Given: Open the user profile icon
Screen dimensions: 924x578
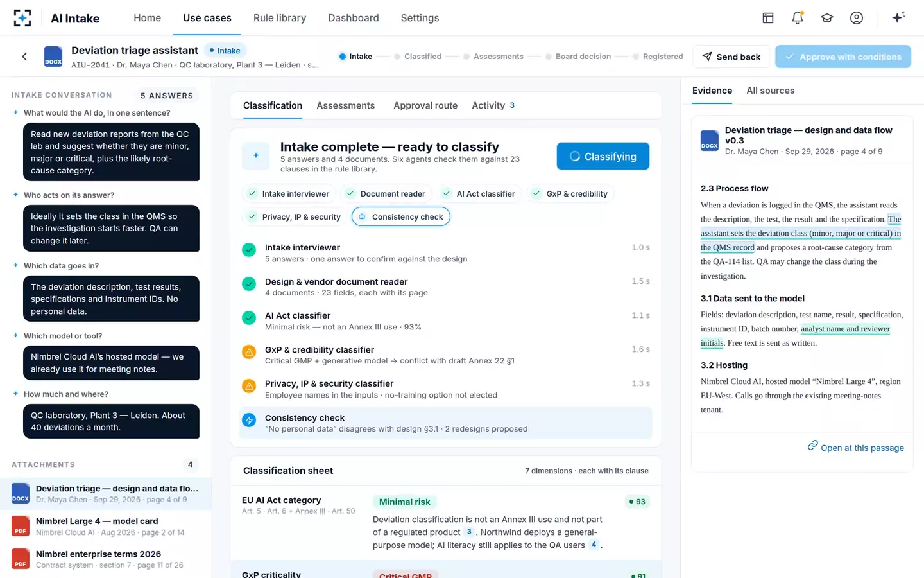Looking at the screenshot, I should [x=857, y=18].
